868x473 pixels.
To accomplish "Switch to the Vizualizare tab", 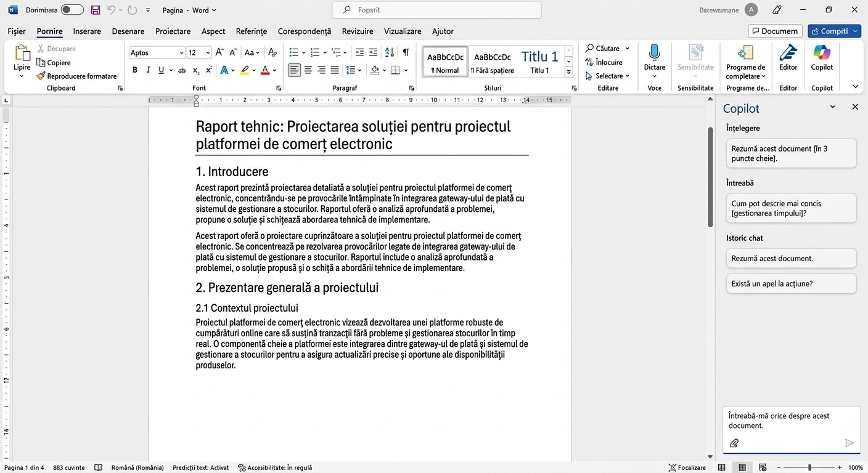I will [403, 31].
